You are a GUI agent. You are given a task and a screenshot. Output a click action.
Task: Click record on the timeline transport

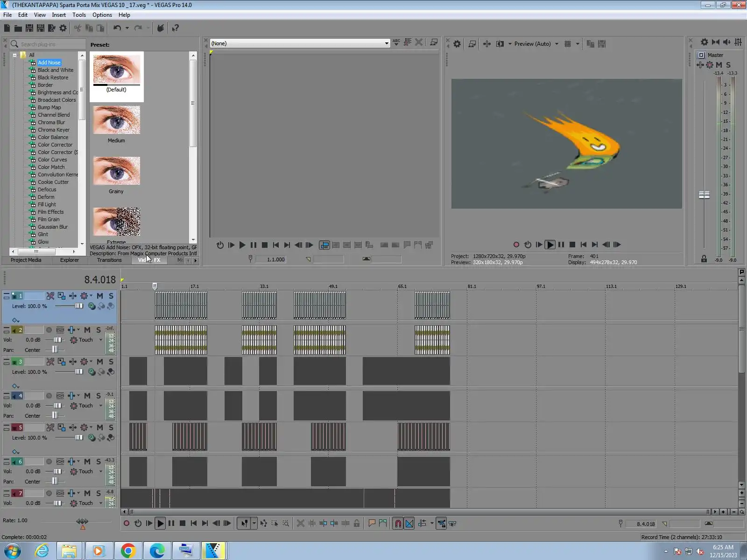tap(126, 524)
